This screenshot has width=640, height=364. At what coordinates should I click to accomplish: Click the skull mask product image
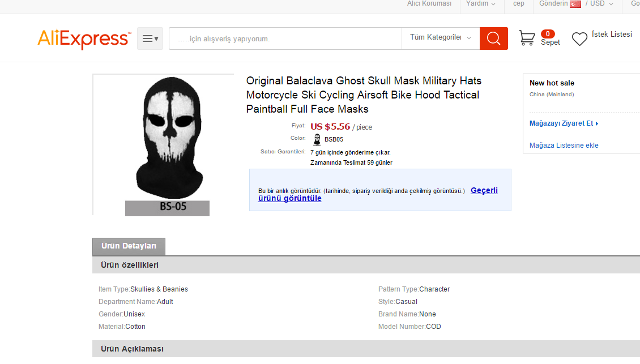pos(167,145)
